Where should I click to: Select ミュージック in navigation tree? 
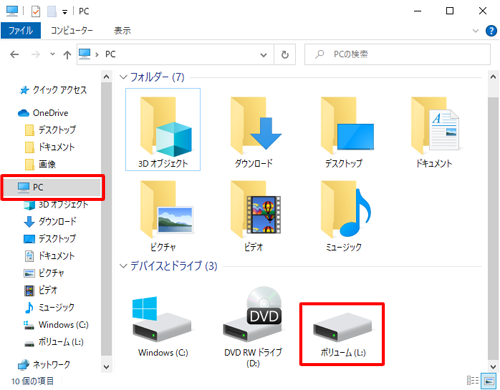point(49,307)
